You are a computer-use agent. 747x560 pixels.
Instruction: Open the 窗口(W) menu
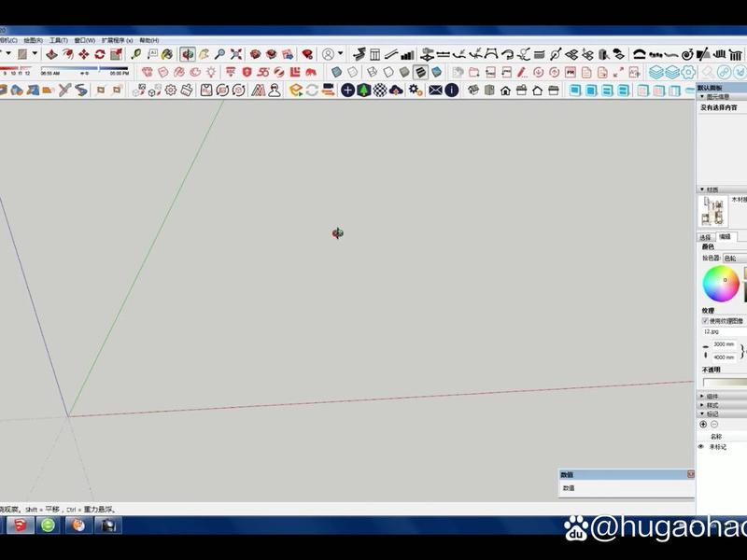pyautogui.click(x=84, y=40)
